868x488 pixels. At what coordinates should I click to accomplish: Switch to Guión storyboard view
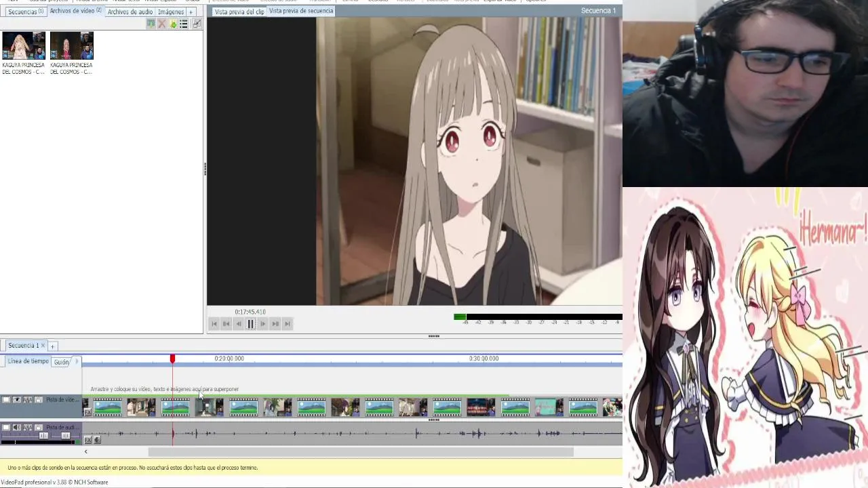[x=61, y=362]
